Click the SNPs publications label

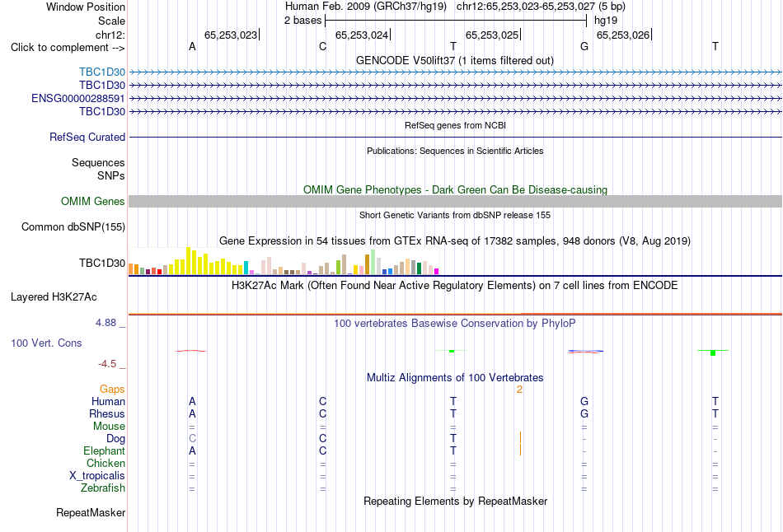tap(111, 175)
